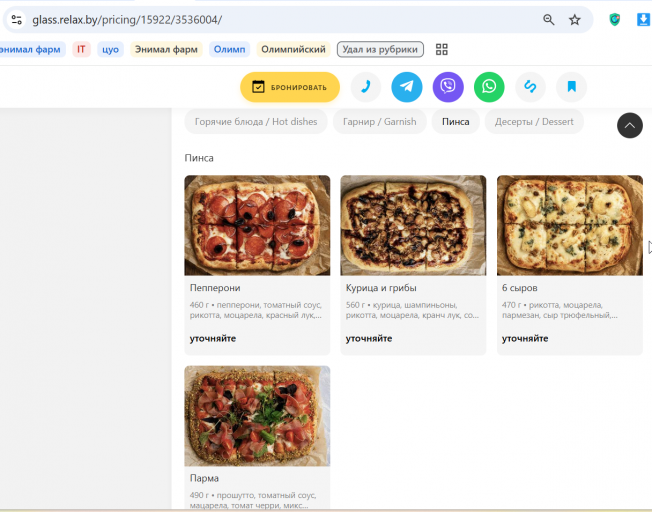This screenshot has height=512, width=652.
Task: Click the blue link share icon
Action: tap(530, 87)
